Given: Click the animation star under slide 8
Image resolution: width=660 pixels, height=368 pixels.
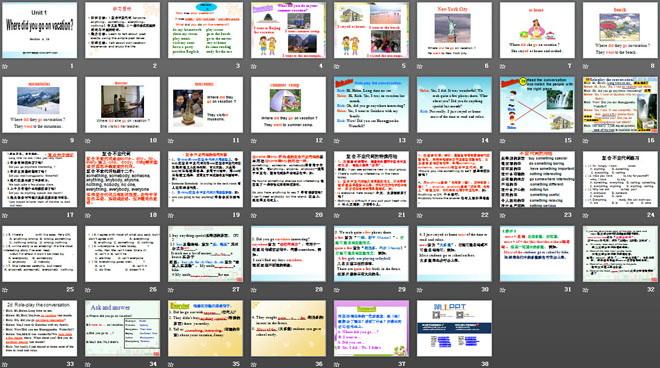Looking at the screenshot, I should 585,66.
